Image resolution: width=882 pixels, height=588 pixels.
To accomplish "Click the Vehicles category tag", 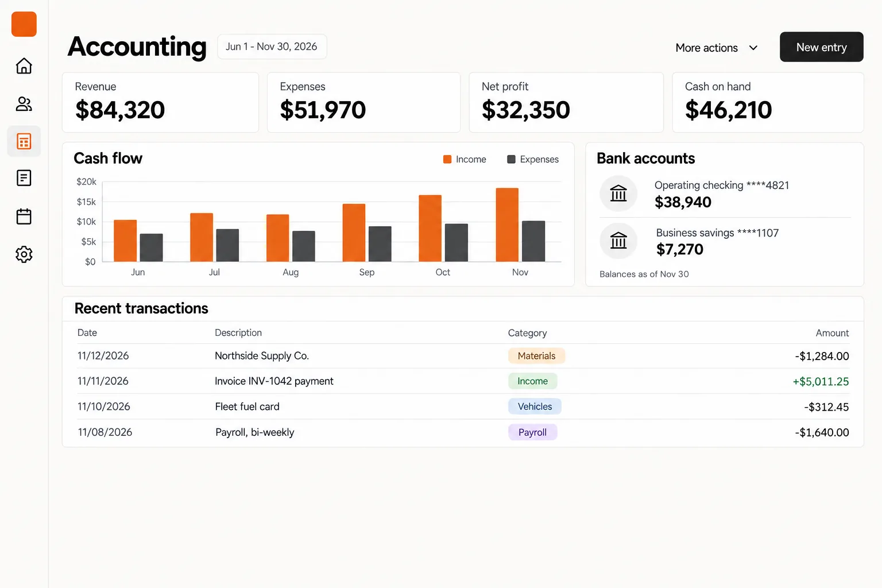I will [535, 407].
